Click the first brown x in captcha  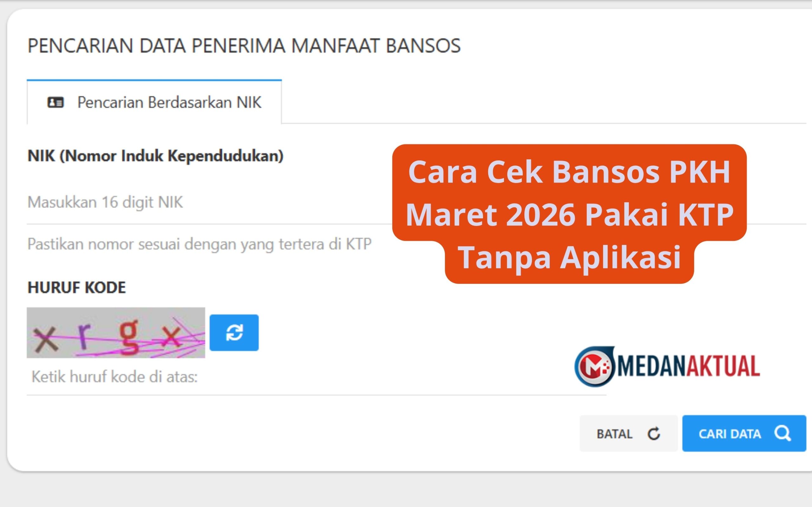[45, 339]
